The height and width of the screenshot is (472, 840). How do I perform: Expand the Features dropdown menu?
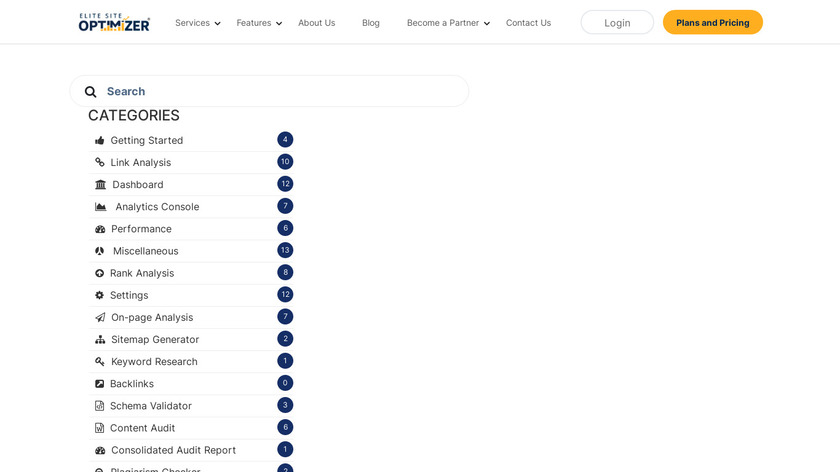[x=259, y=23]
